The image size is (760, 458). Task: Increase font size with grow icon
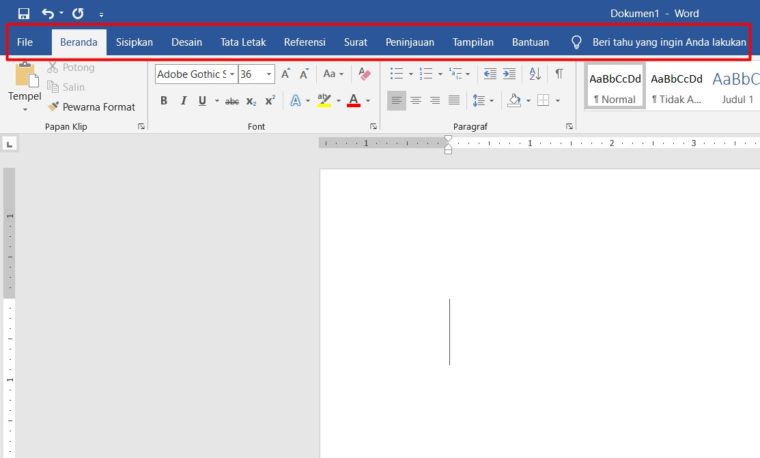coord(285,74)
